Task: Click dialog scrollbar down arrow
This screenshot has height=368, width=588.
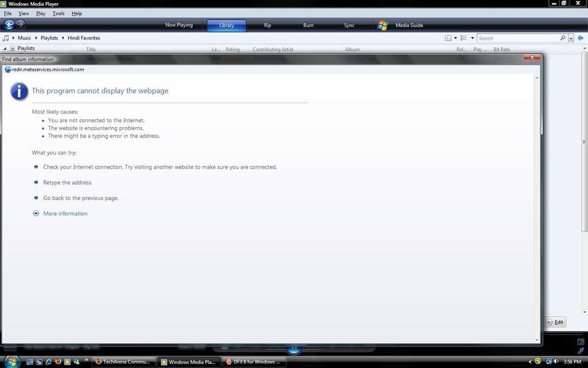Action: [x=537, y=340]
